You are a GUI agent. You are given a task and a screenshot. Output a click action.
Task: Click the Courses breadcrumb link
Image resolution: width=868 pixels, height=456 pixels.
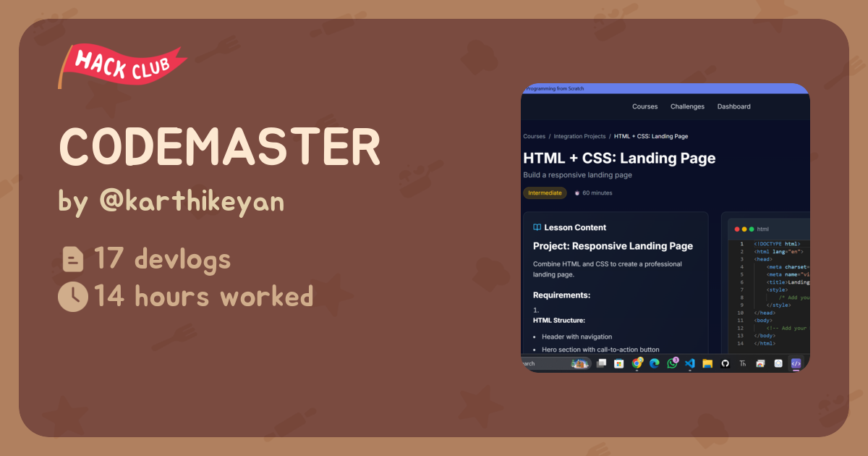point(535,136)
